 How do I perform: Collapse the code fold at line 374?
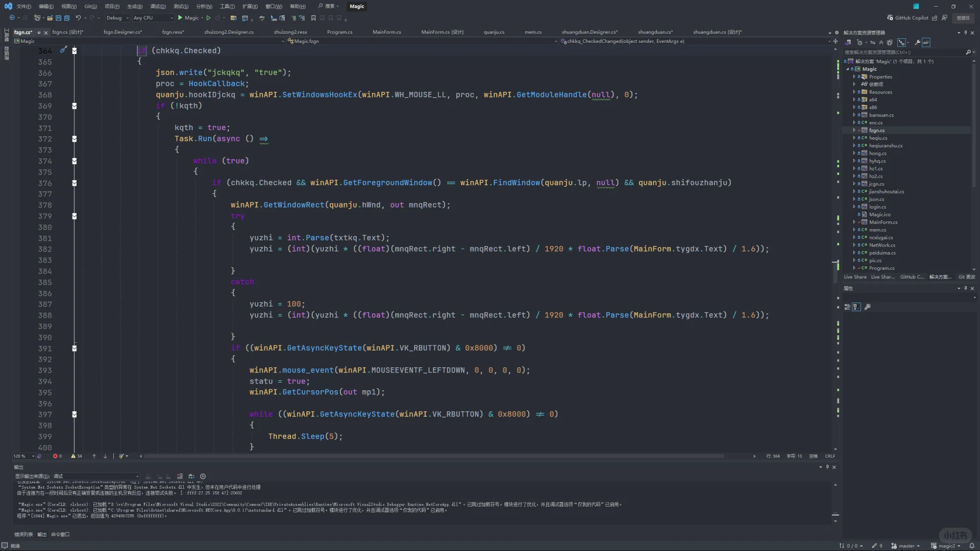click(x=75, y=161)
